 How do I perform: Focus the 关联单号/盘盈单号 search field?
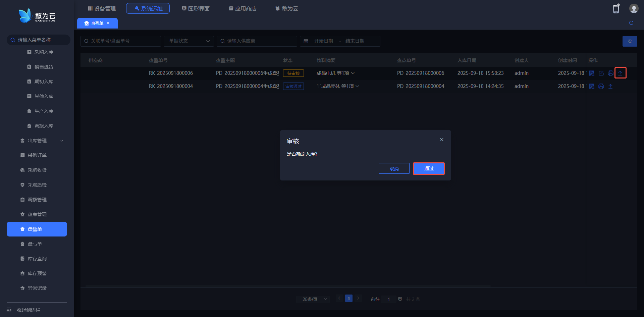(121, 41)
